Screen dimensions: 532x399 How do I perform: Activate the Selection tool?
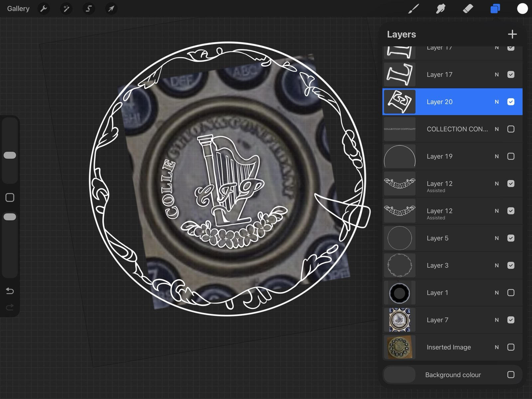click(89, 9)
